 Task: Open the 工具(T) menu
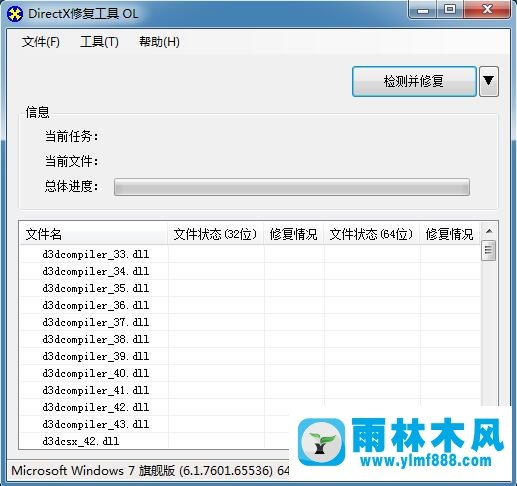pyautogui.click(x=99, y=42)
